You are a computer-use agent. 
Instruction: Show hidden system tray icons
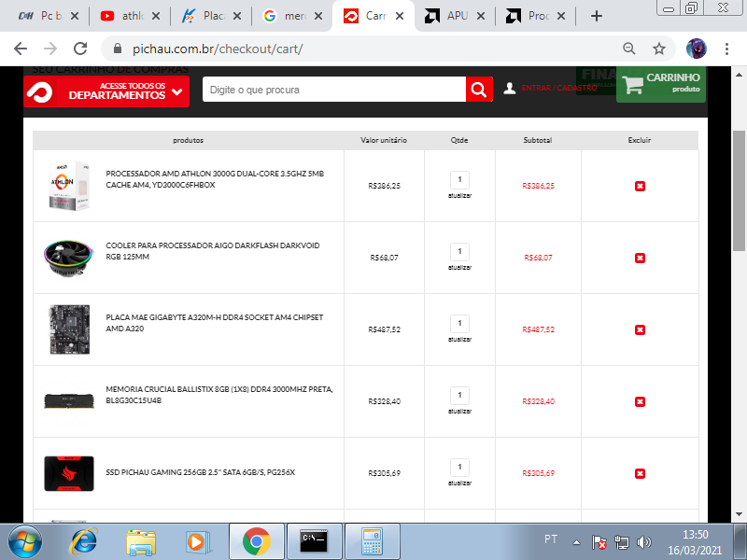576,542
